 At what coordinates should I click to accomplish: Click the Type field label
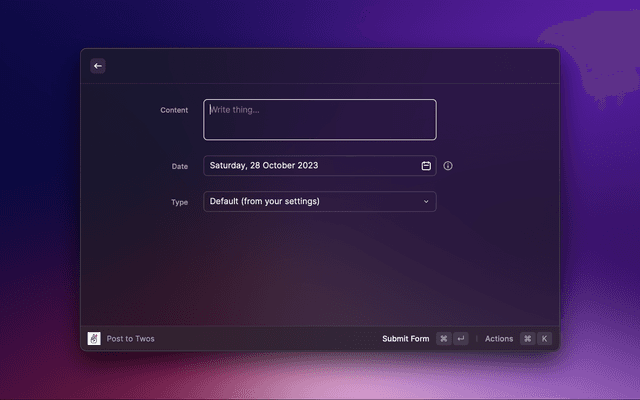[179, 202]
